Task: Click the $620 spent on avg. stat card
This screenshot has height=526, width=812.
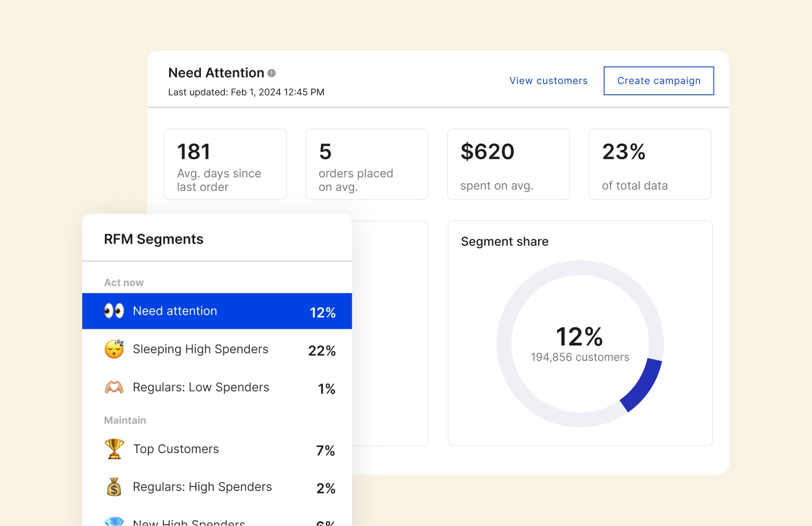Action: click(508, 164)
